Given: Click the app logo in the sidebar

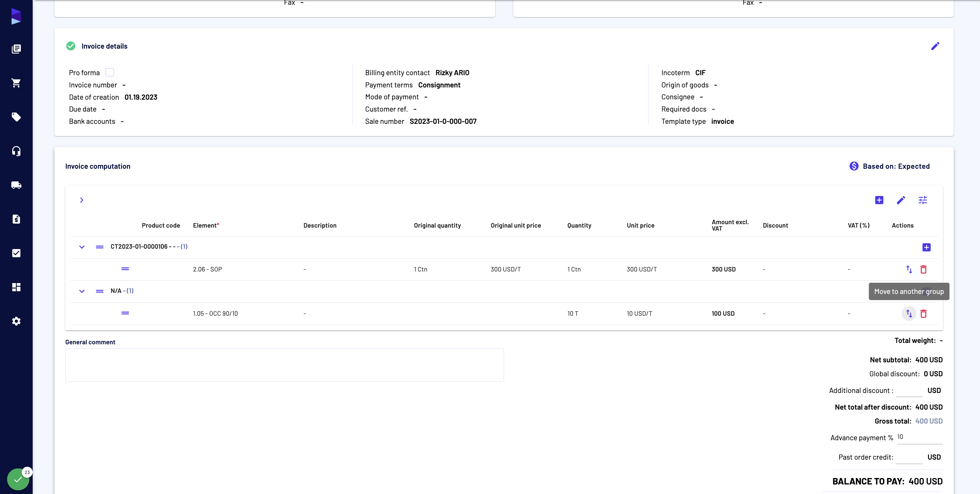Looking at the screenshot, I should point(16,16).
